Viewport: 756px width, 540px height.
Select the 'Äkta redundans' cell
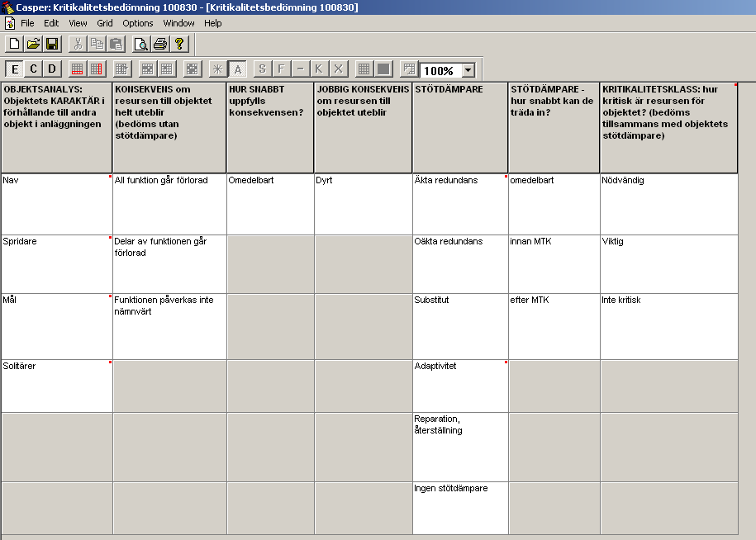(460, 204)
